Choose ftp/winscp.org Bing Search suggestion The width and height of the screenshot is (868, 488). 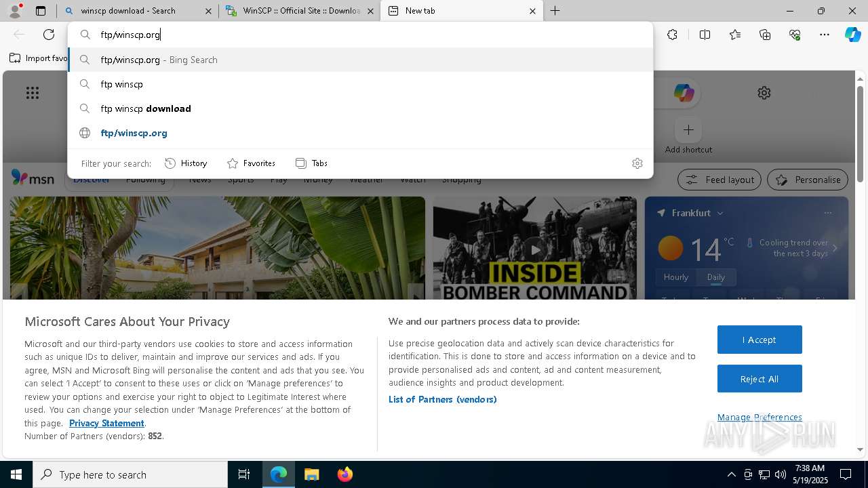360,60
